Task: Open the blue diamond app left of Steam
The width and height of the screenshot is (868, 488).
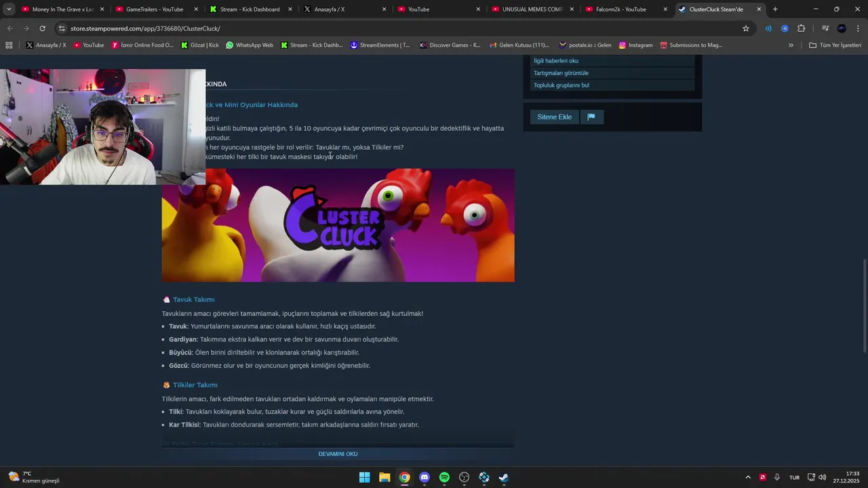Action: pos(484,477)
